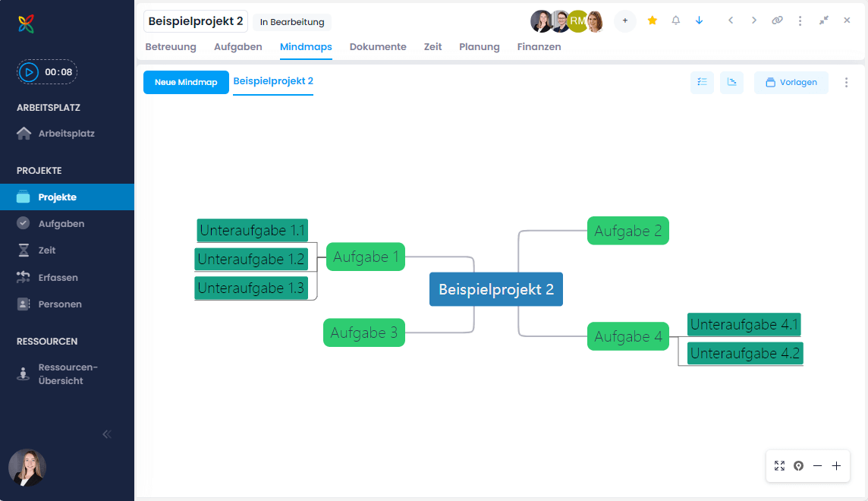
Task: Switch to the Dokumente tab
Action: (378, 46)
